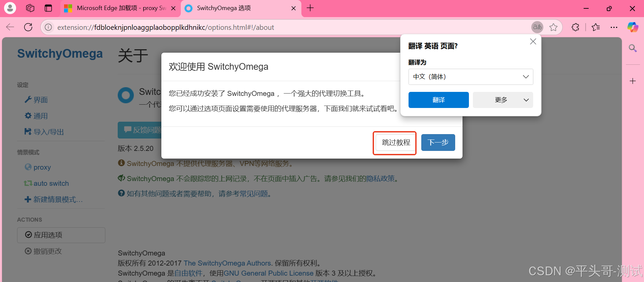Click 新建情景模式… to add profile
The height and width of the screenshot is (282, 644).
(x=54, y=199)
